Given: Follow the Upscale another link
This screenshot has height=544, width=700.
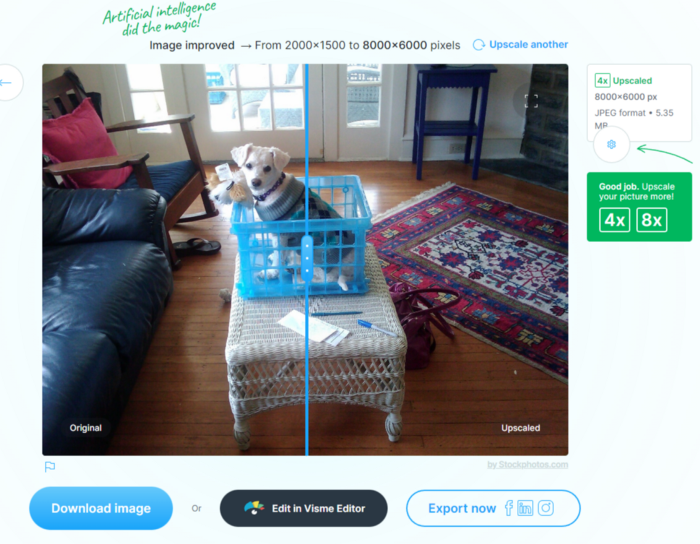Looking at the screenshot, I should [529, 45].
